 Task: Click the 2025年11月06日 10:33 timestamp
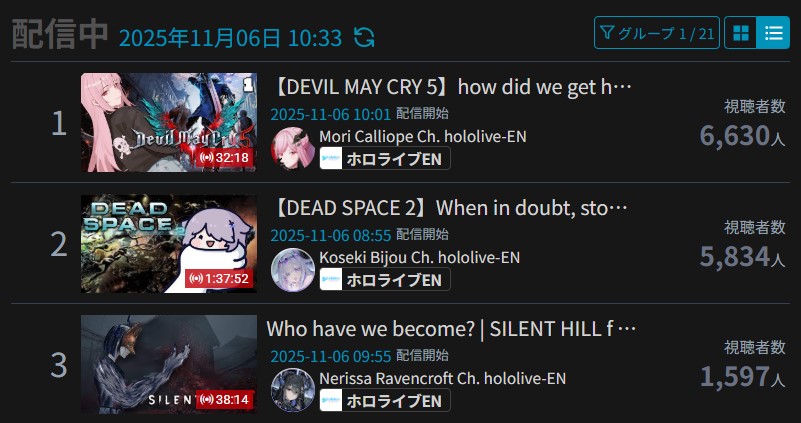tap(230, 38)
